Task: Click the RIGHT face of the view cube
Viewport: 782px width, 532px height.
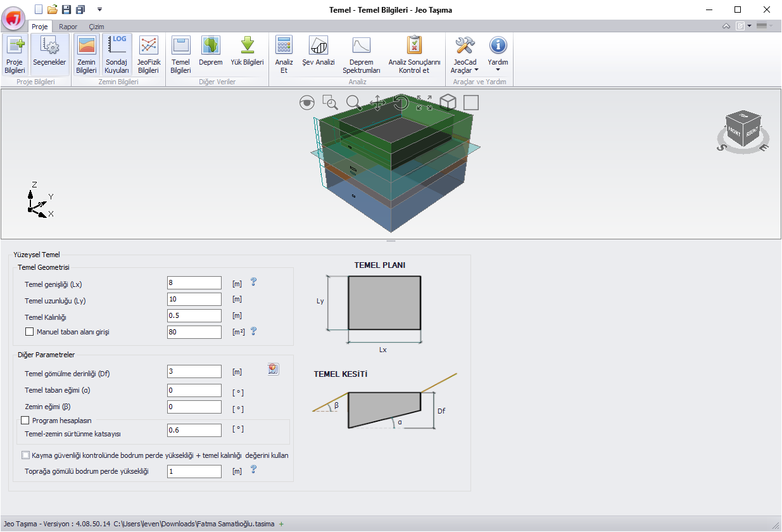Action: [x=752, y=132]
